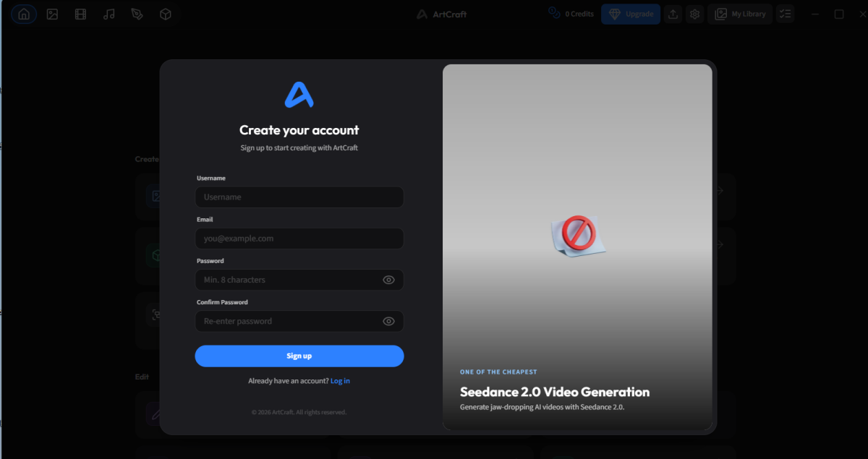Focus the Email input field
The image size is (868, 459).
(299, 239)
